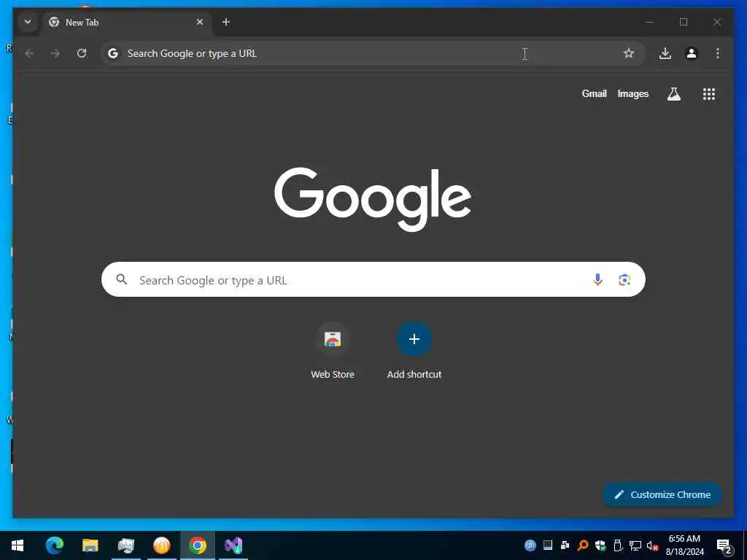747x560 pixels.
Task: Search by image with Google Lens icon
Action: coord(624,279)
